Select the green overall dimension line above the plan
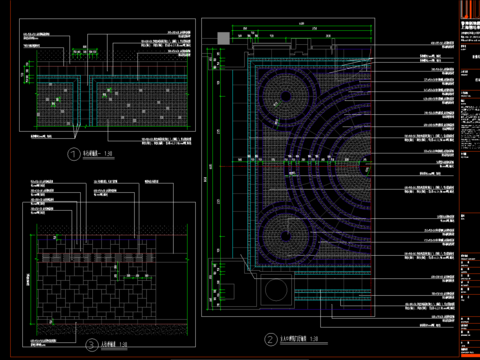This screenshot has height=360, width=480. [x=302, y=26]
